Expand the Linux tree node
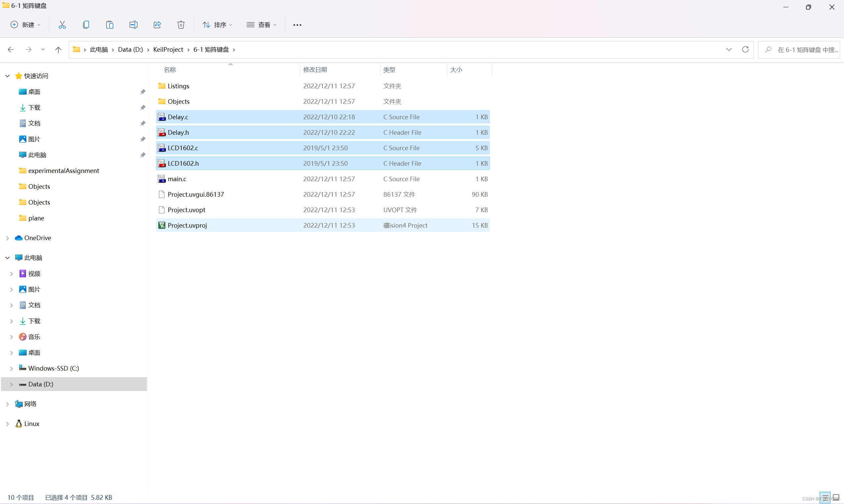Viewport: 844px width, 504px height. coord(8,424)
